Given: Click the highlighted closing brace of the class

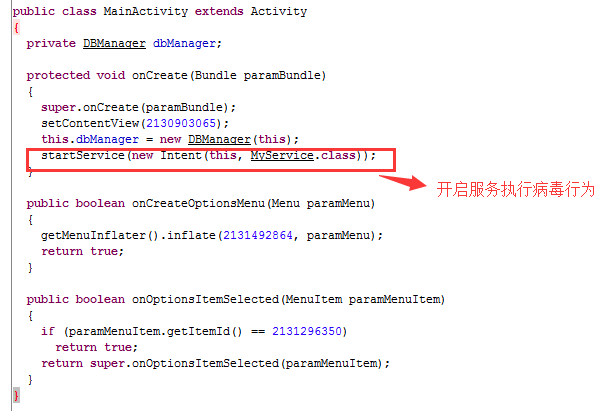Looking at the screenshot, I should [x=16, y=395].
